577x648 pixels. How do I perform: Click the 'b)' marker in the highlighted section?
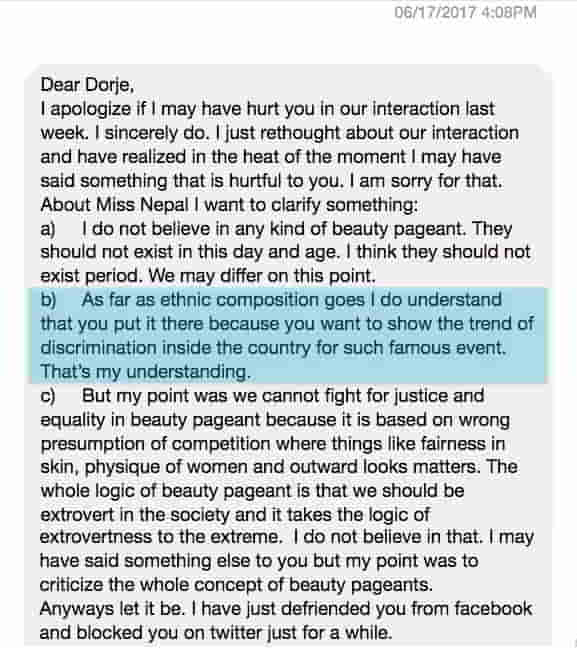tap(48, 300)
